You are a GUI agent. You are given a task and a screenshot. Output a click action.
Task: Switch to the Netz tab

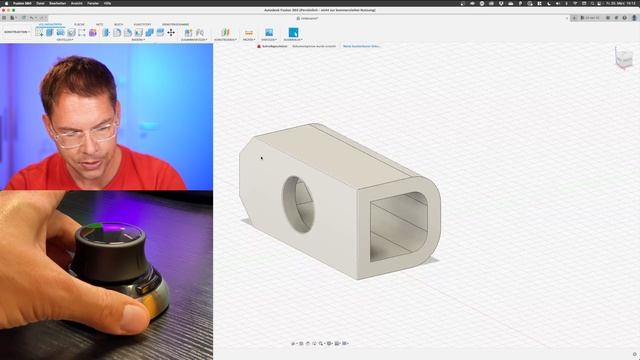pyautogui.click(x=100, y=24)
